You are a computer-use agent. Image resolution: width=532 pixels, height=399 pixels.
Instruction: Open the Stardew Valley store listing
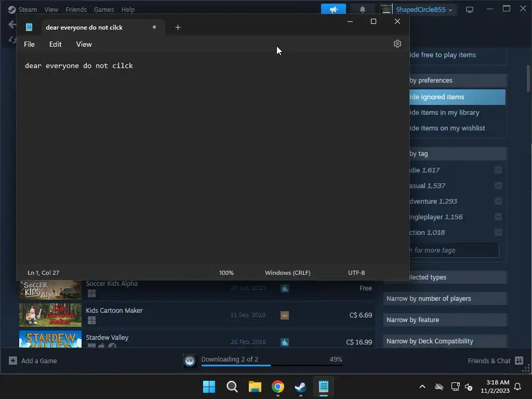pos(197,339)
